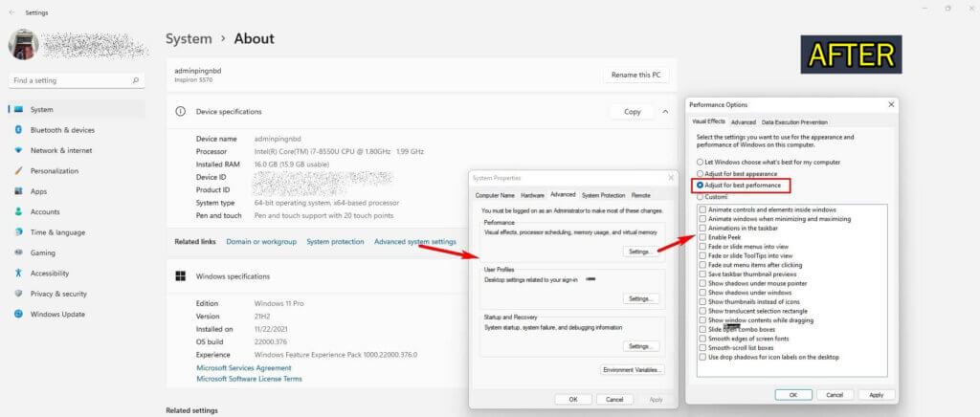Check Animations in the taskbar
Viewport: 980px width, 417px height.
703,229
